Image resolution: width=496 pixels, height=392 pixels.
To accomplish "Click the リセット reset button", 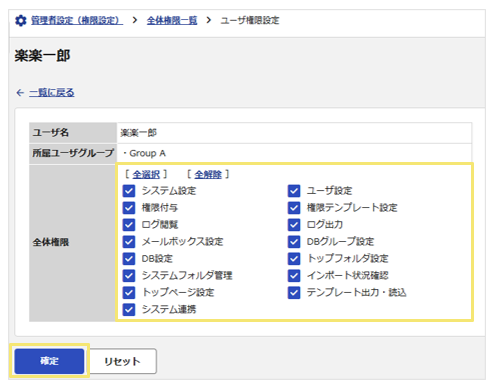I will click(122, 361).
